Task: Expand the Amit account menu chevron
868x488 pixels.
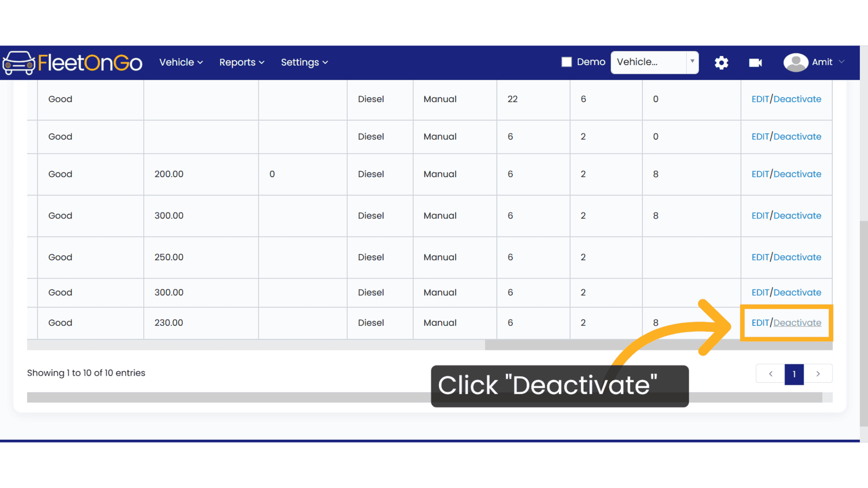Action: pos(842,62)
